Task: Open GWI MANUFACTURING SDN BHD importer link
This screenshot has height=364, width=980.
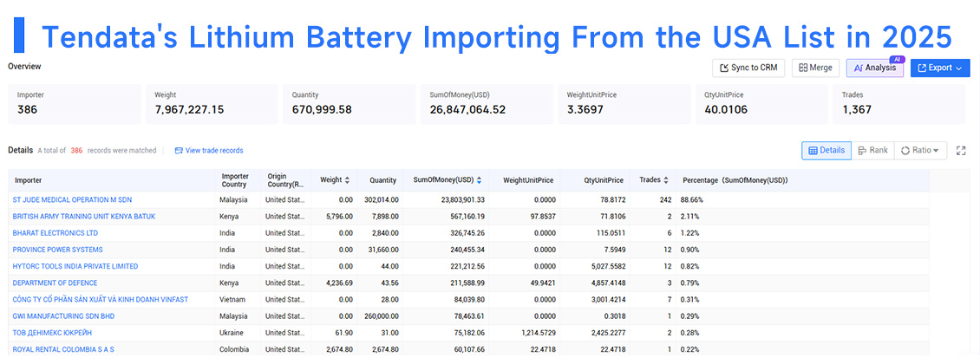Action: coord(63,316)
